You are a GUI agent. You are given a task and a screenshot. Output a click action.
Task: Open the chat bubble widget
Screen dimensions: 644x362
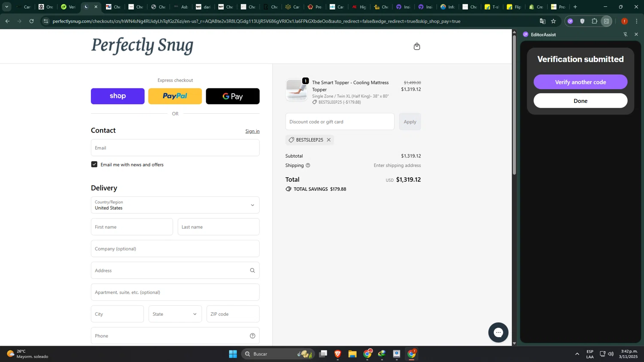click(x=498, y=332)
